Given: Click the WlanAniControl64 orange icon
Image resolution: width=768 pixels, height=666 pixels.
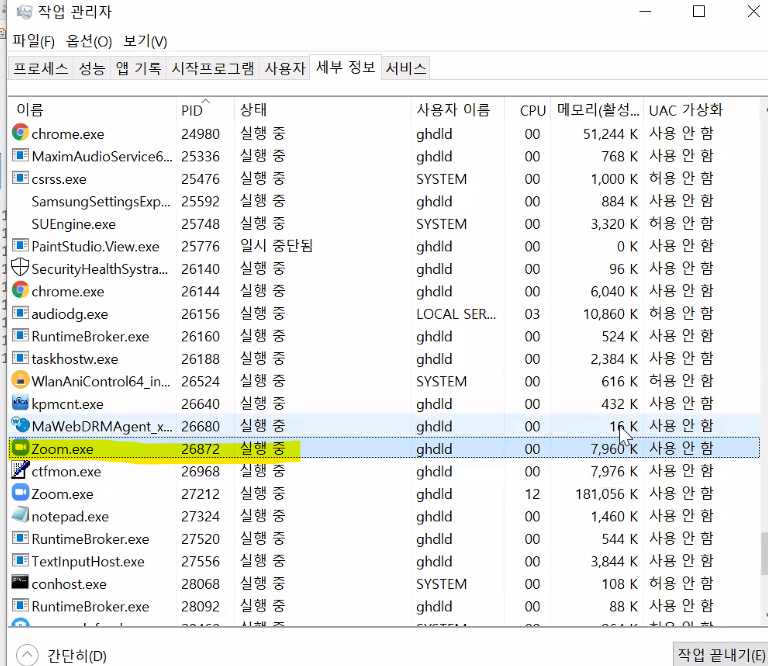Looking at the screenshot, I should click(x=20, y=380).
